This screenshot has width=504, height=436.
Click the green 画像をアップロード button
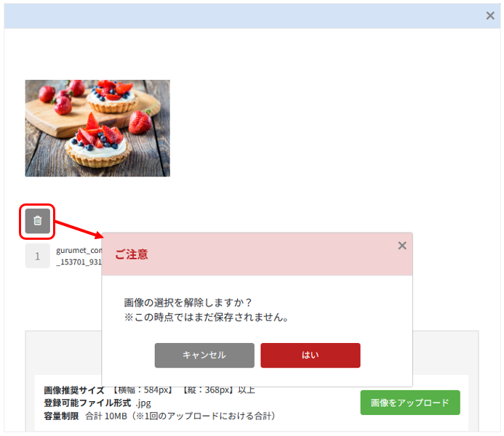(x=410, y=403)
